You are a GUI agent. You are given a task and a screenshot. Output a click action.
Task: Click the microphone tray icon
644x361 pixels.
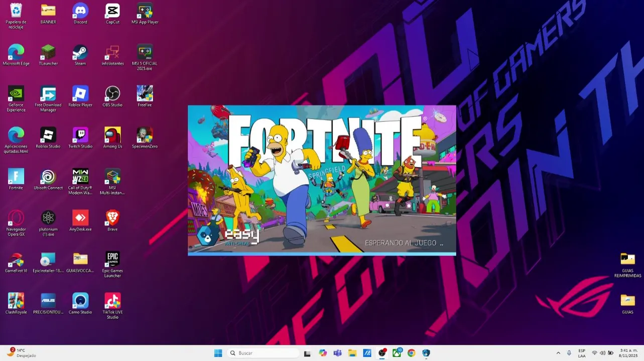[569, 353]
